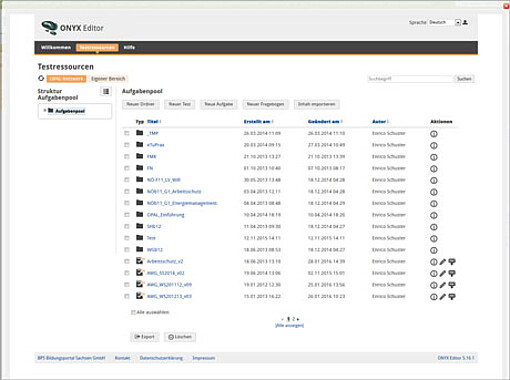Select the checkbox of the FN folder

pyautogui.click(x=127, y=168)
